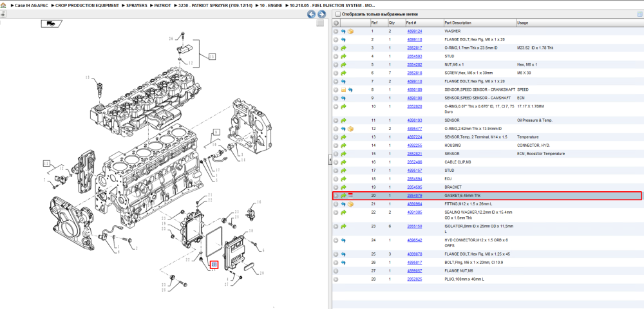Select 'ECM; Boost/Air Temperature' usage text
Image resolution: width=644 pixels, height=309 pixels.
541,153
